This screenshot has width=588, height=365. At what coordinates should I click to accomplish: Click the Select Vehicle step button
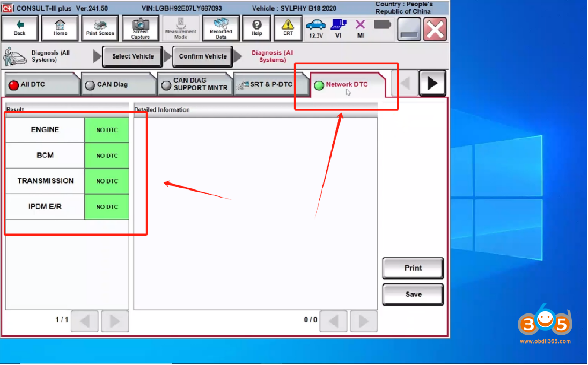(133, 56)
